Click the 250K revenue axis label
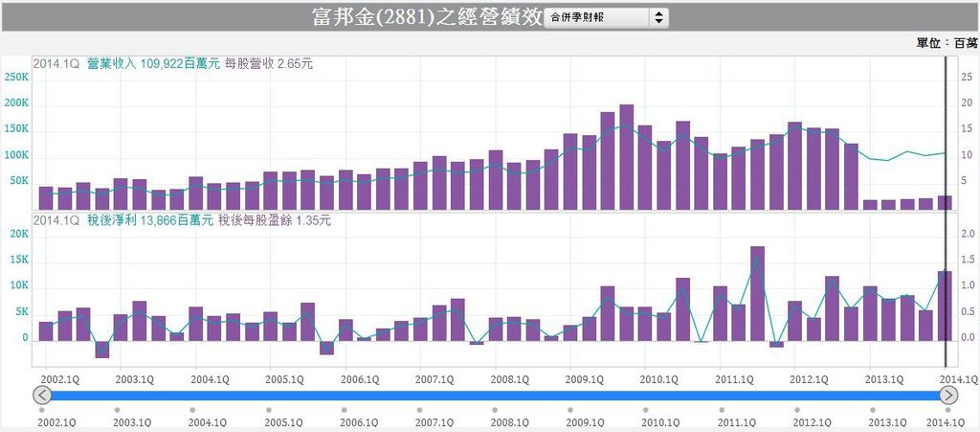 [x=16, y=77]
